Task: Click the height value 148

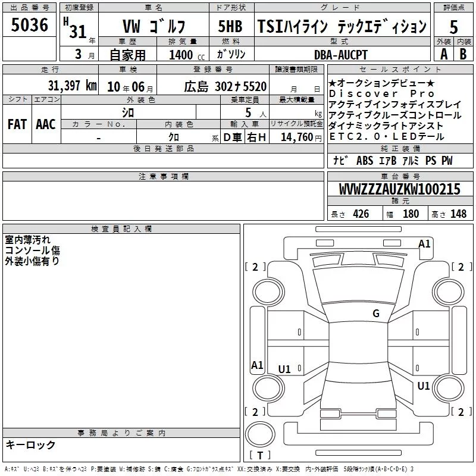Action: [458, 214]
